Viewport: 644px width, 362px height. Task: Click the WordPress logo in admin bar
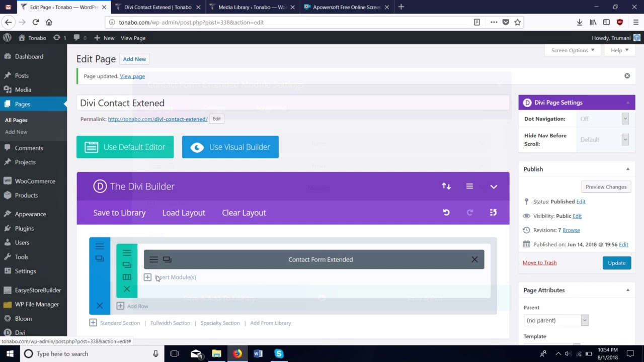[x=7, y=38]
